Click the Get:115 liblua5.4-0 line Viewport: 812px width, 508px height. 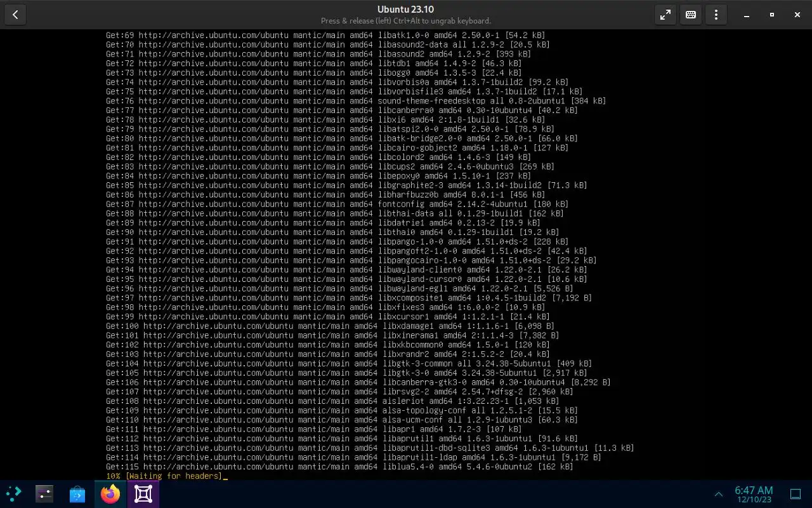coord(339,466)
